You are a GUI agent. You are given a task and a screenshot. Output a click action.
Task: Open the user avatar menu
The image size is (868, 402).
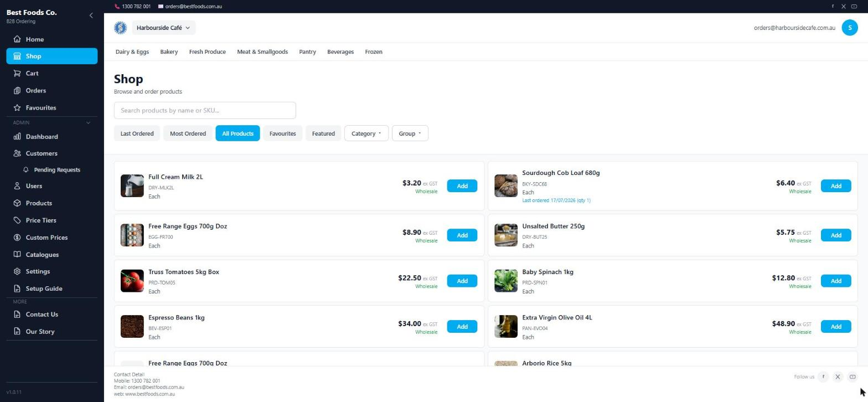coord(849,28)
